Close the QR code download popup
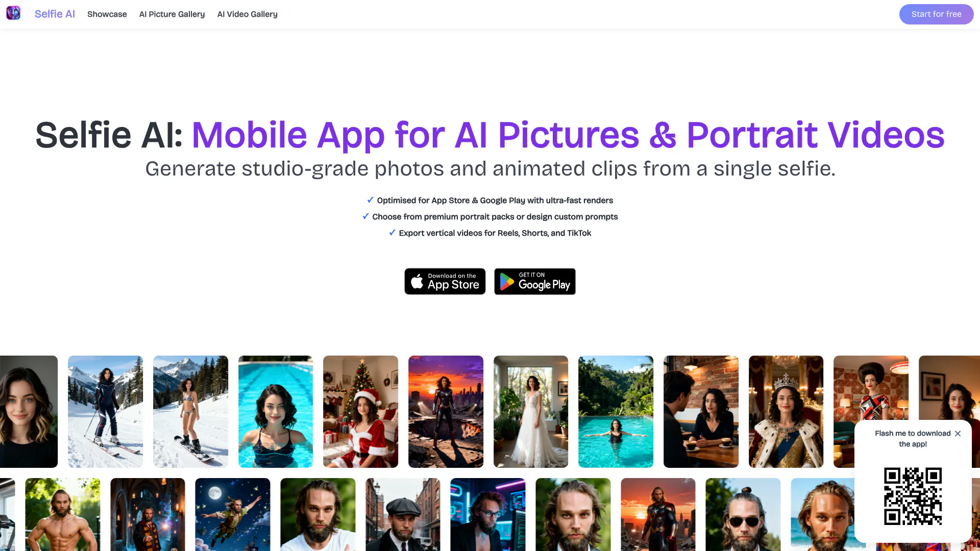Image resolution: width=980 pixels, height=551 pixels. point(958,434)
